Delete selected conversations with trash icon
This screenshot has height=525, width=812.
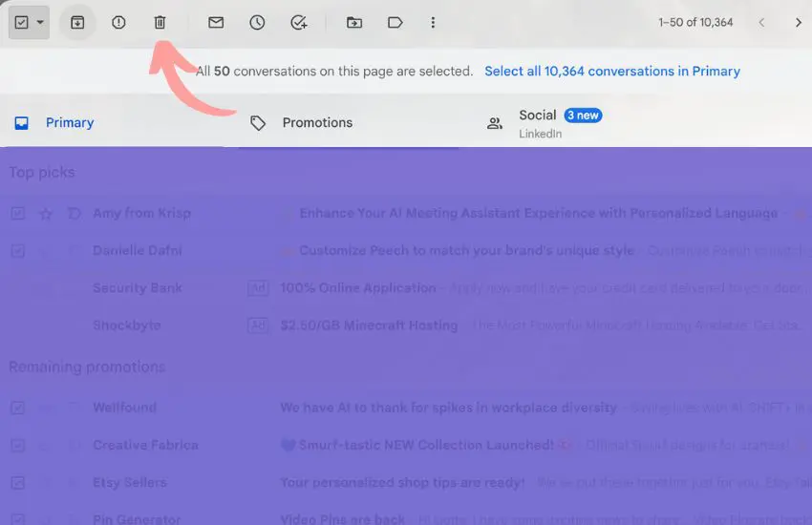click(160, 22)
